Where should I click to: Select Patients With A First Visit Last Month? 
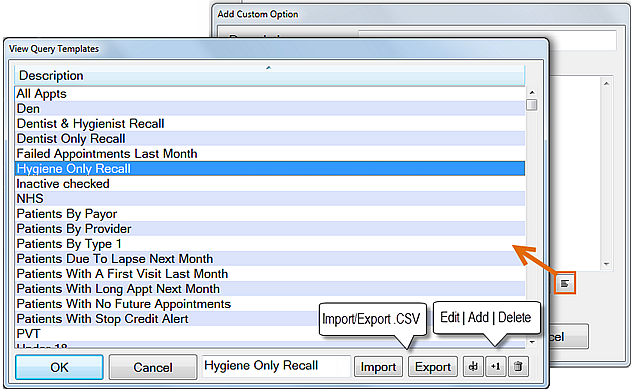click(270, 274)
